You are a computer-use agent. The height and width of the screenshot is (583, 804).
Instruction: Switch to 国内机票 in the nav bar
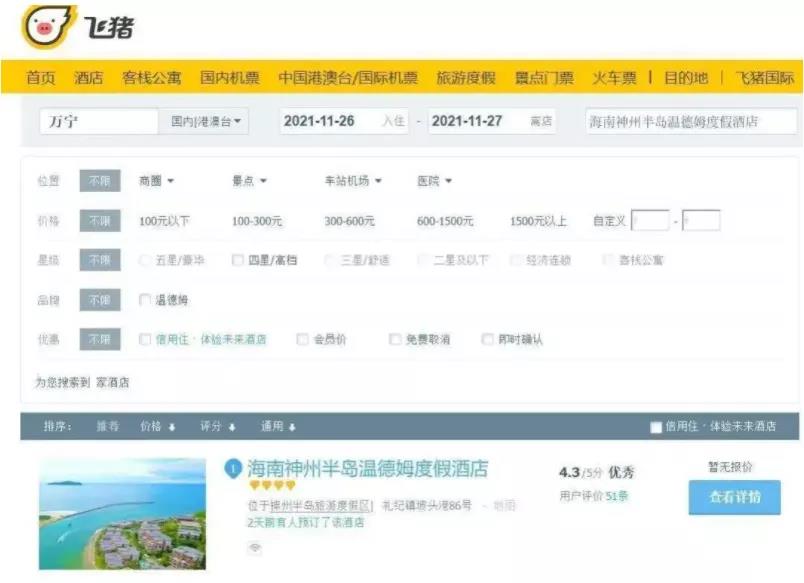(x=230, y=77)
